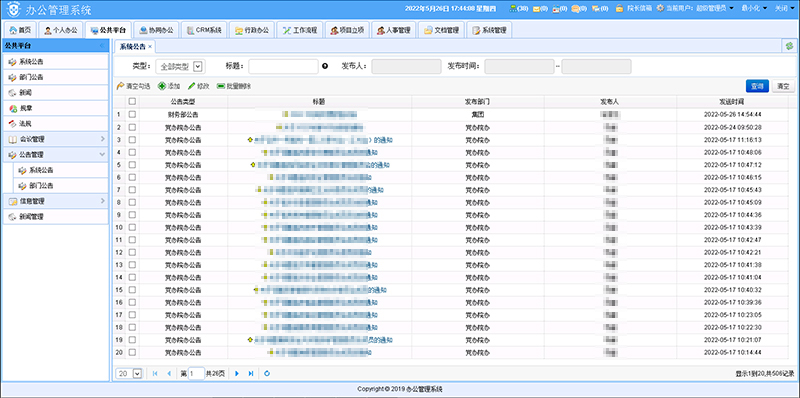
Task: Click the 清空勾选 toolbar item
Action: click(133, 86)
